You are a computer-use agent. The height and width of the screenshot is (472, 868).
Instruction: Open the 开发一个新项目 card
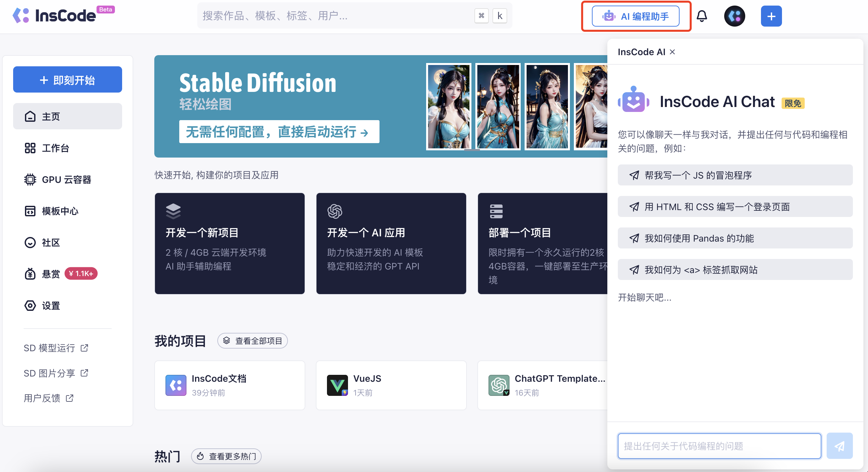coord(229,243)
